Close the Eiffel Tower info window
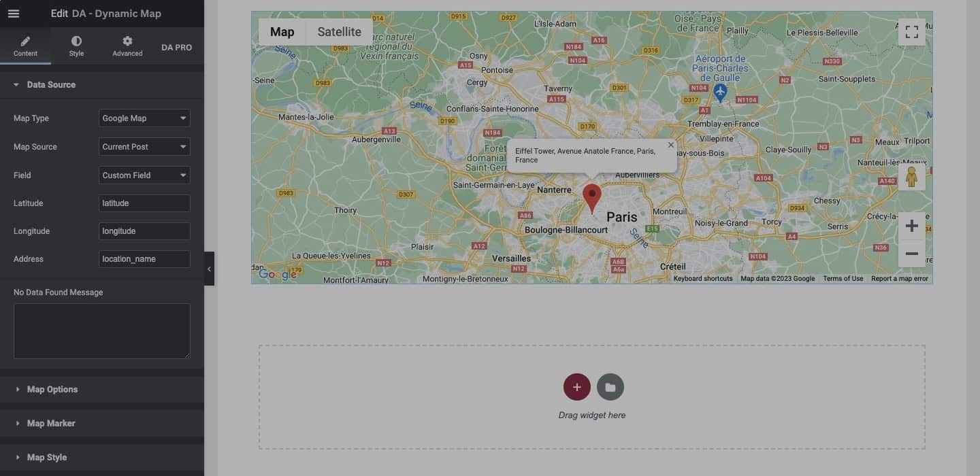This screenshot has height=476, width=980. (x=671, y=145)
